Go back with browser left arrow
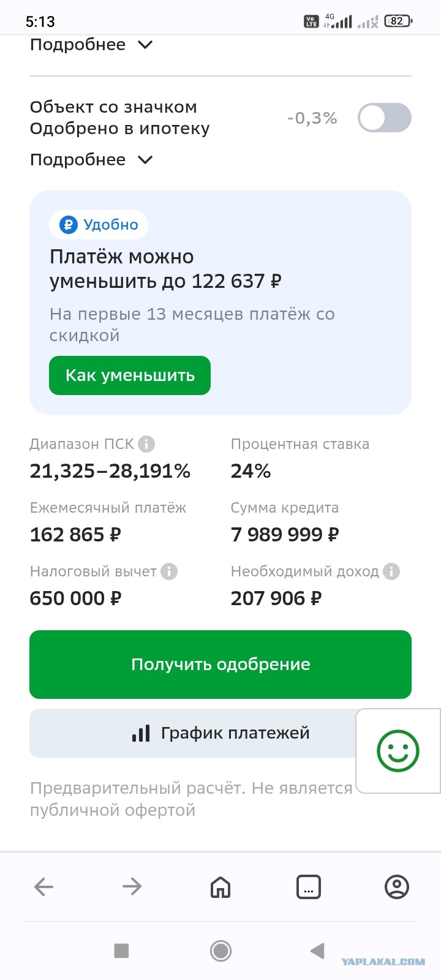The height and width of the screenshot is (980, 441). tap(44, 886)
